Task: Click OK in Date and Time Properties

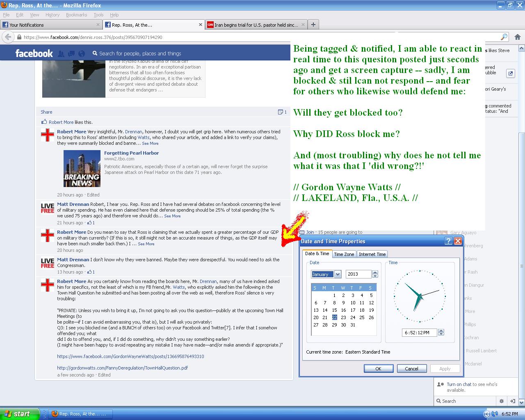Action: [x=378, y=369]
